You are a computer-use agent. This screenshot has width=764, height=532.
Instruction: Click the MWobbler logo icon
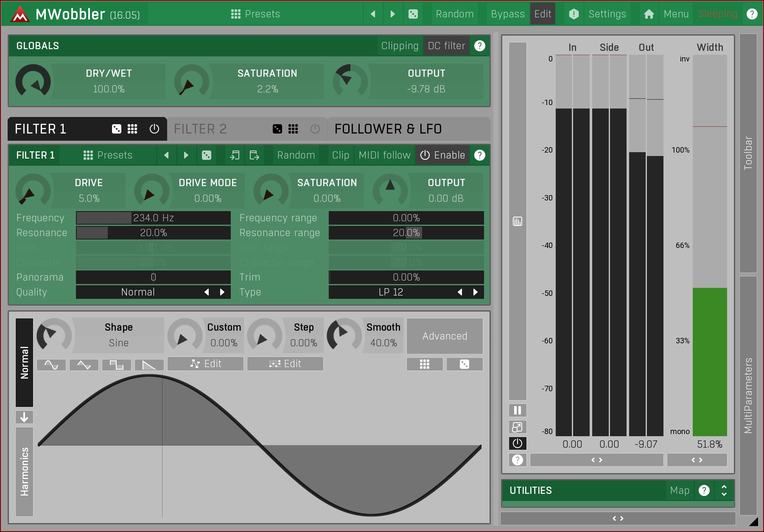pos(20,14)
